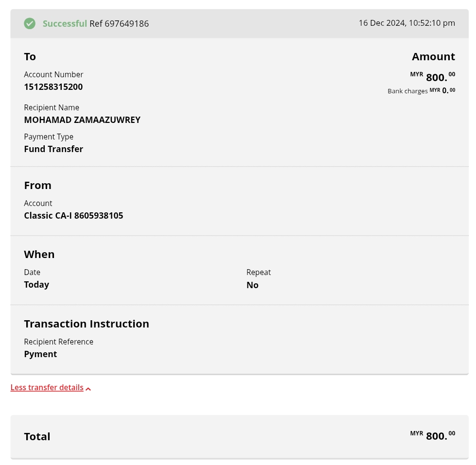The width and height of the screenshot is (476, 465).
Task: Select the reference number 697649186
Action: coord(126,23)
